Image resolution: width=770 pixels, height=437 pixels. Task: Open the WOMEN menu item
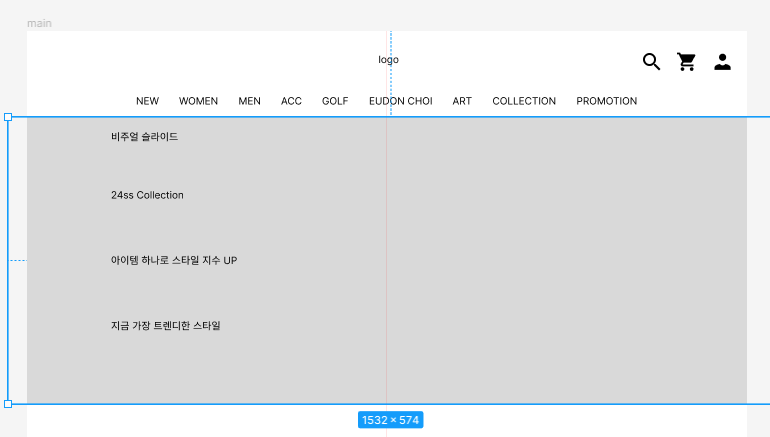point(198,101)
